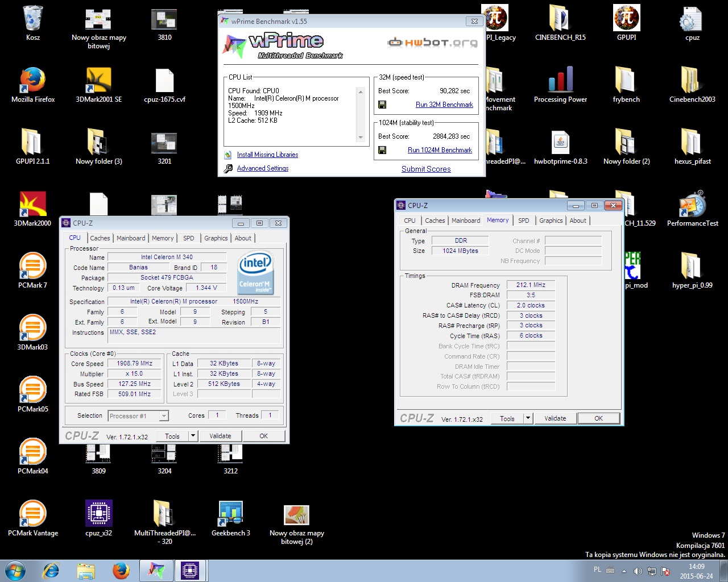Image resolution: width=728 pixels, height=582 pixels.
Task: Click Submit Scores link
Action: coord(426,169)
